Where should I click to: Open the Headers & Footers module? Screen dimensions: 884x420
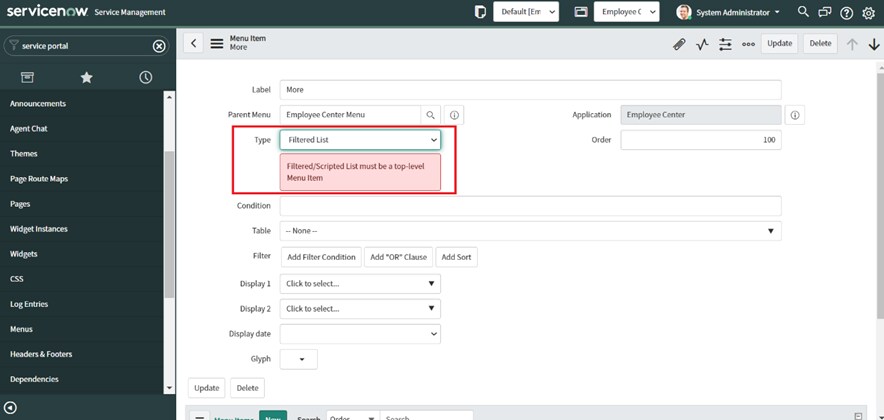(x=41, y=354)
